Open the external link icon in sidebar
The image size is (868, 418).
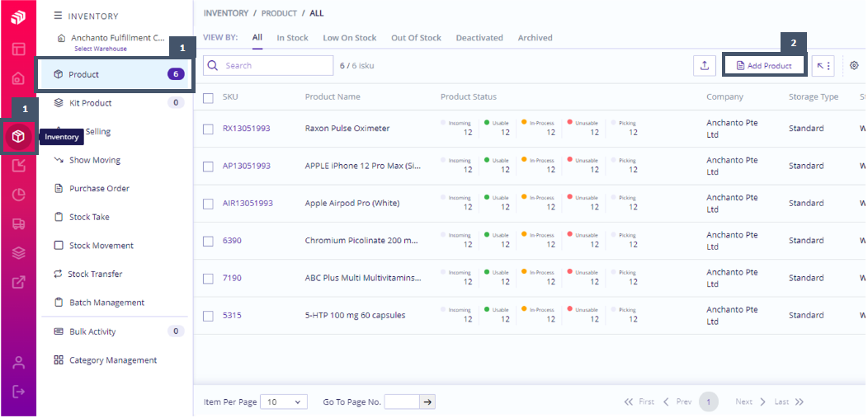pyautogui.click(x=18, y=282)
